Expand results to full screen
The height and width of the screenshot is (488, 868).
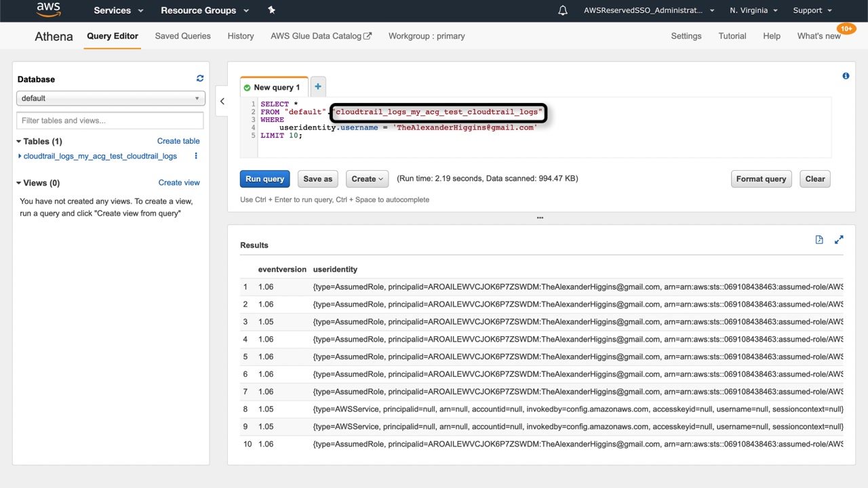(x=839, y=240)
